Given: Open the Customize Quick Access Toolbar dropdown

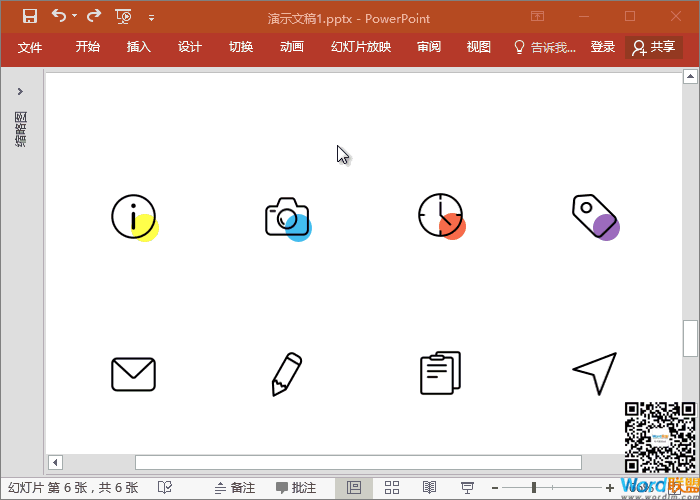Looking at the screenshot, I should pyautogui.click(x=151, y=17).
